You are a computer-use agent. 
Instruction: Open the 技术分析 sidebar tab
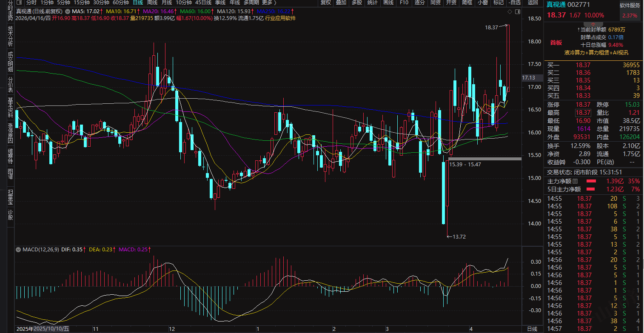pos(11,36)
